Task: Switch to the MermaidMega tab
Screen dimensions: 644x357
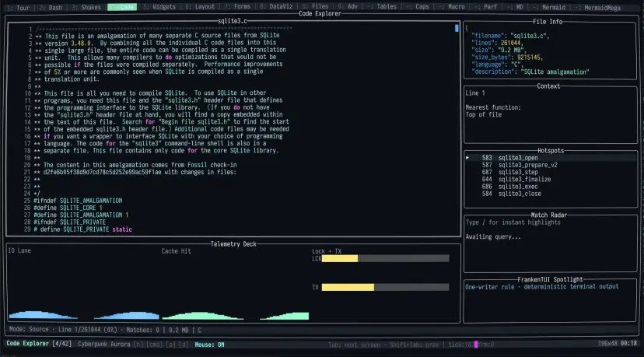Action: pyautogui.click(x=597, y=8)
